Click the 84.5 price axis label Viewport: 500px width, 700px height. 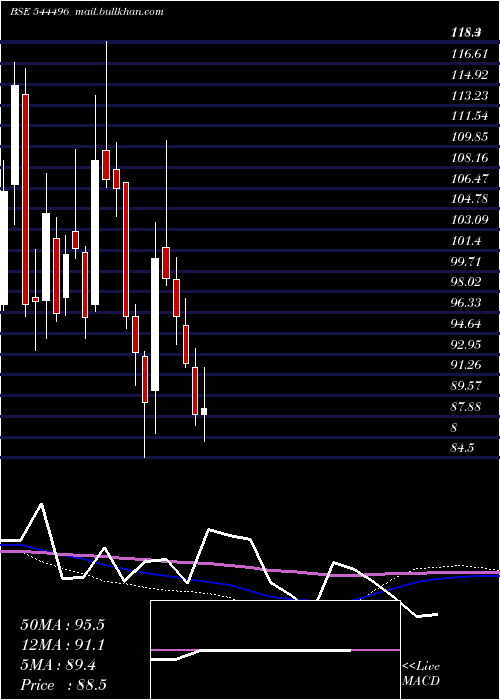pyautogui.click(x=462, y=448)
